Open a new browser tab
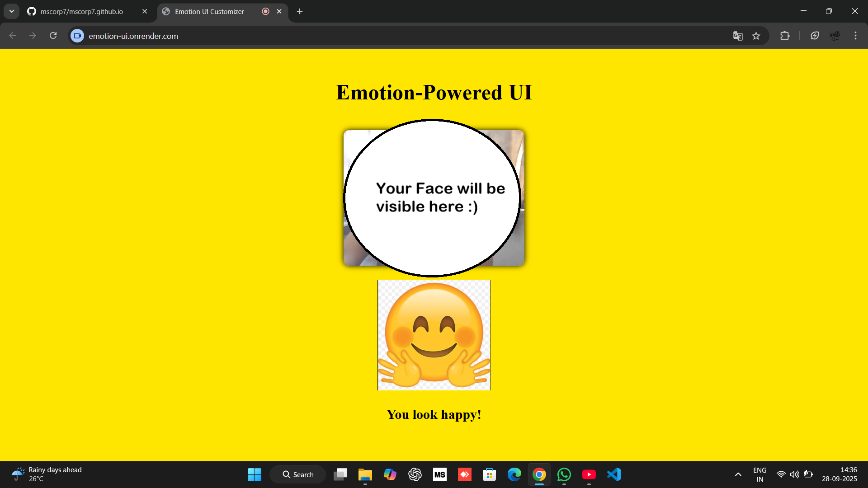 (x=299, y=11)
